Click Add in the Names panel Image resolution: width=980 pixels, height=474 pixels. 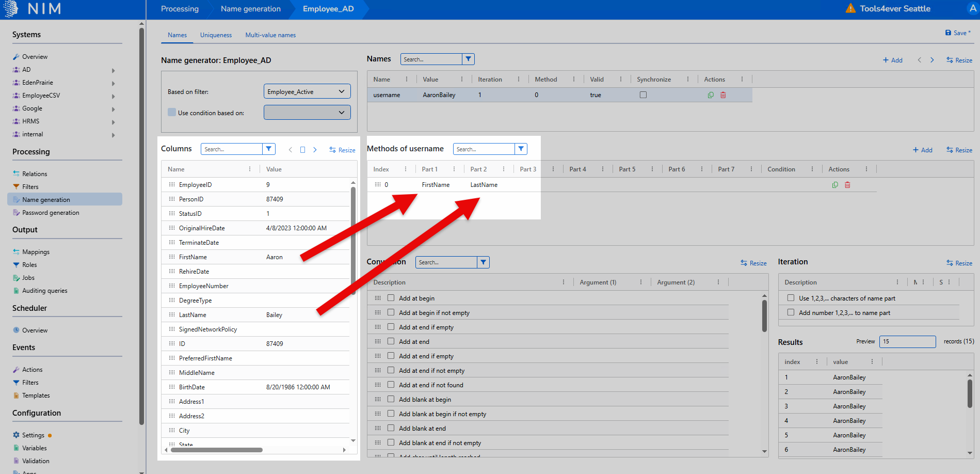click(x=892, y=60)
